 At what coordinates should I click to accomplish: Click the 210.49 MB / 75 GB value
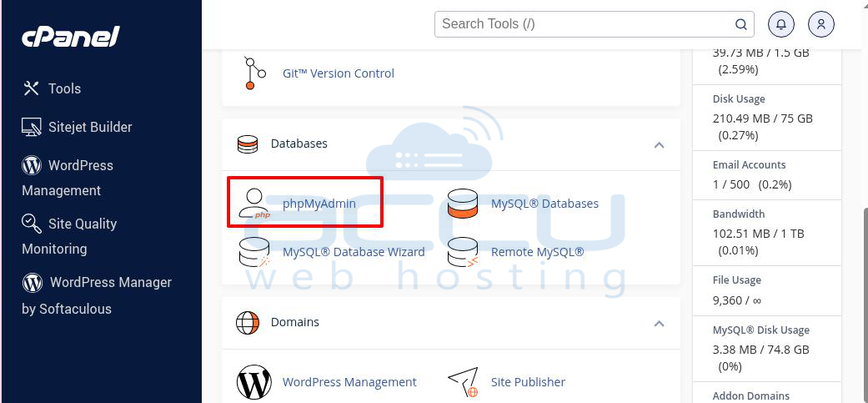click(762, 118)
